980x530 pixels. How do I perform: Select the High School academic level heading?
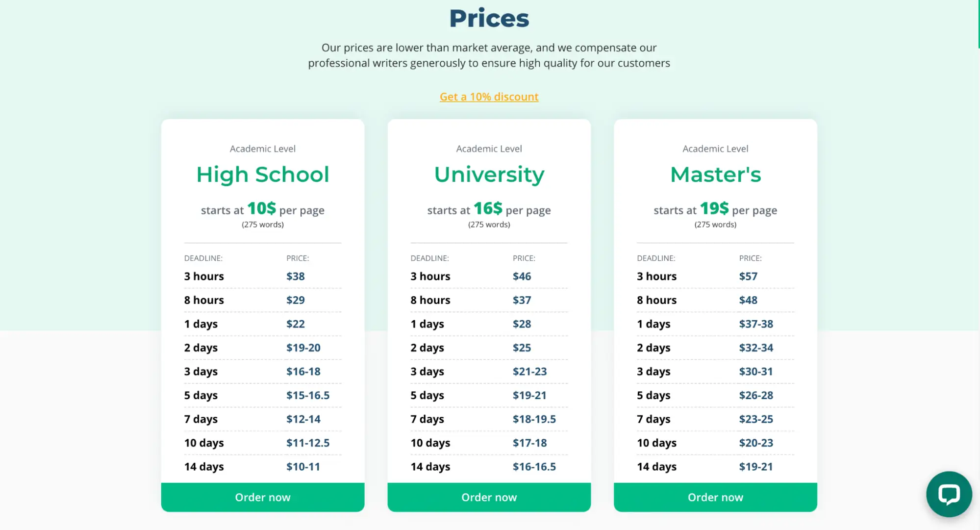pos(262,175)
